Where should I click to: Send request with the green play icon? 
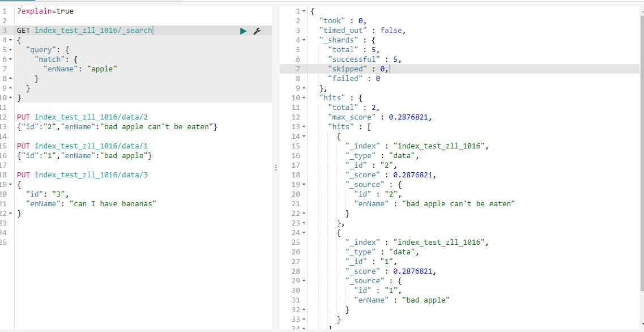tap(243, 31)
